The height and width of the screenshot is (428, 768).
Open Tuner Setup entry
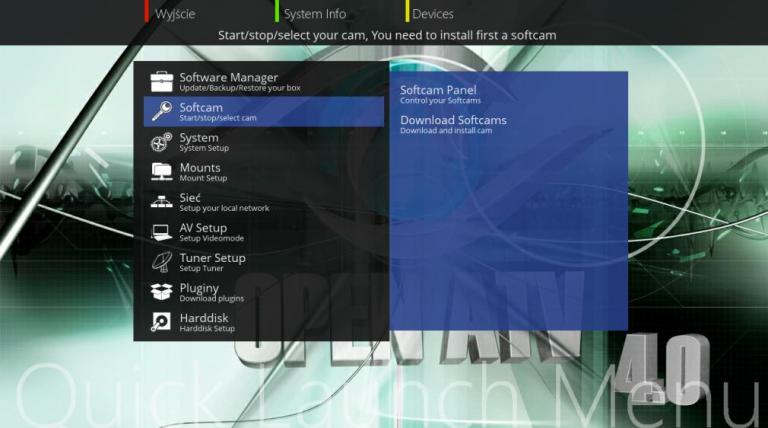coord(264,262)
